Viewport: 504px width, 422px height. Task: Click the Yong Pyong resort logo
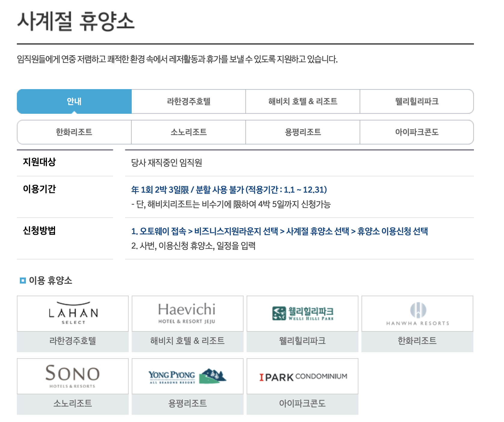click(188, 376)
